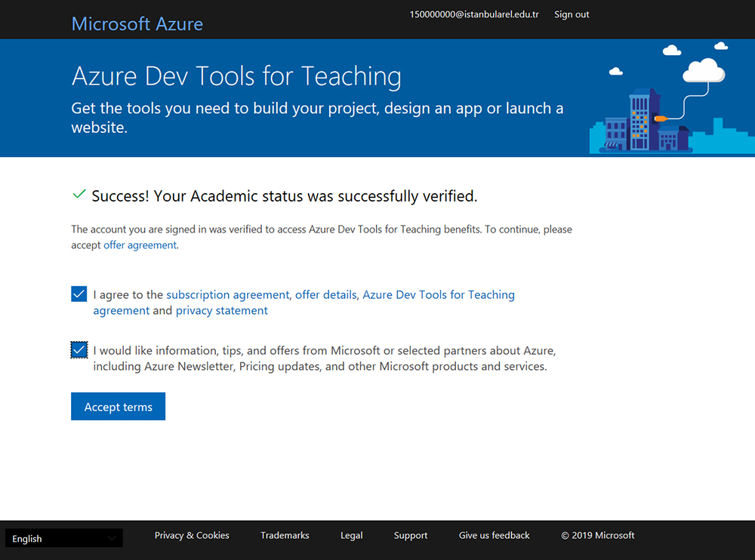Open the Azure Dev Tools for Teaching agreement link
The width and height of the screenshot is (755, 560).
click(x=438, y=294)
